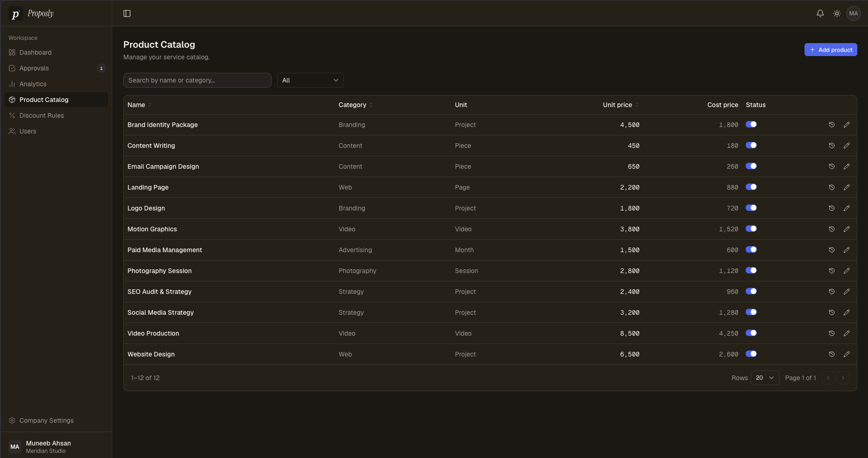Viewport: 868px width, 458px height.
Task: Select Product Catalog sidebar item
Action: coord(56,100)
